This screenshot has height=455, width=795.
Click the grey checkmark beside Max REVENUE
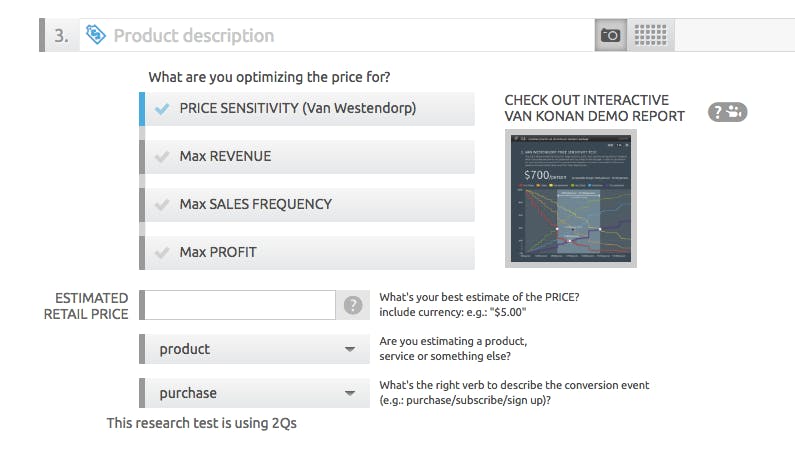pos(163,156)
